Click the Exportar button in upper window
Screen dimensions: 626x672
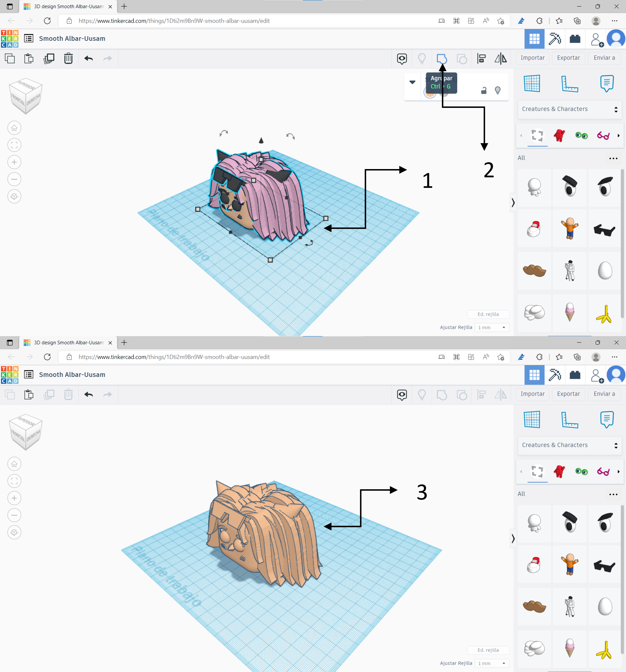(x=568, y=58)
